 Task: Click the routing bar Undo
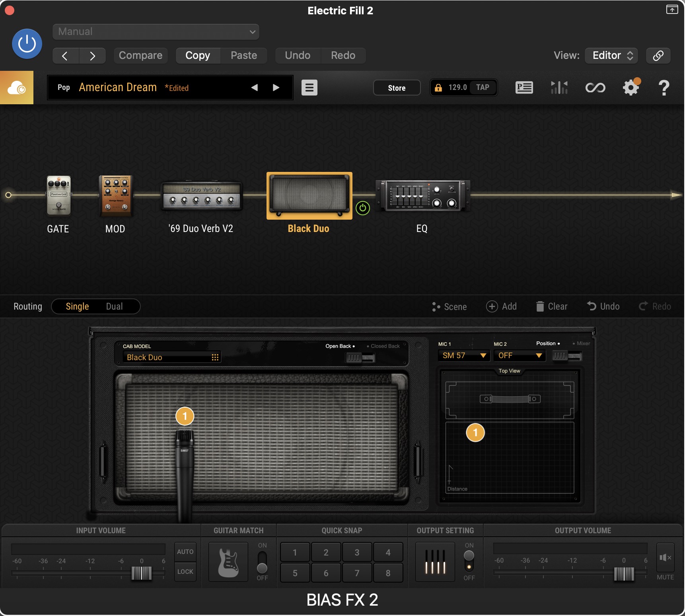pos(603,306)
